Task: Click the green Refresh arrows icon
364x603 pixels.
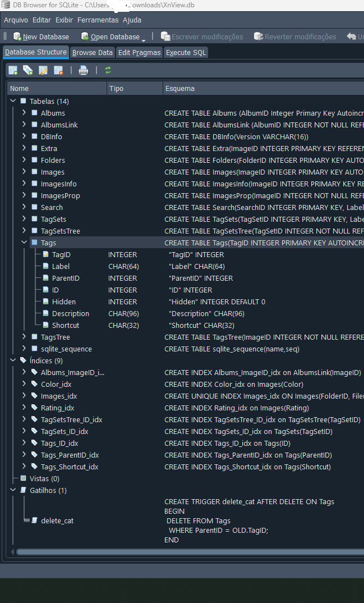Action: pos(108,70)
